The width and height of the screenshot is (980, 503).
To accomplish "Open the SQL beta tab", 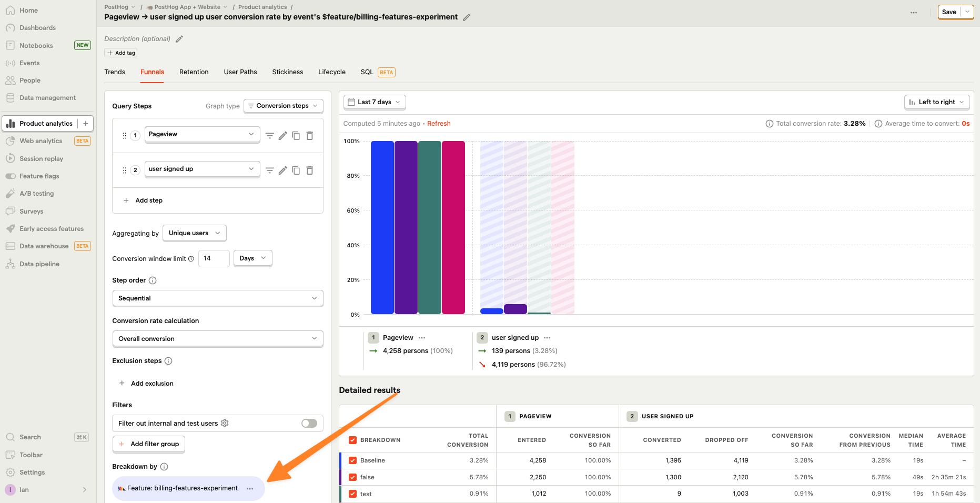I will coord(378,72).
